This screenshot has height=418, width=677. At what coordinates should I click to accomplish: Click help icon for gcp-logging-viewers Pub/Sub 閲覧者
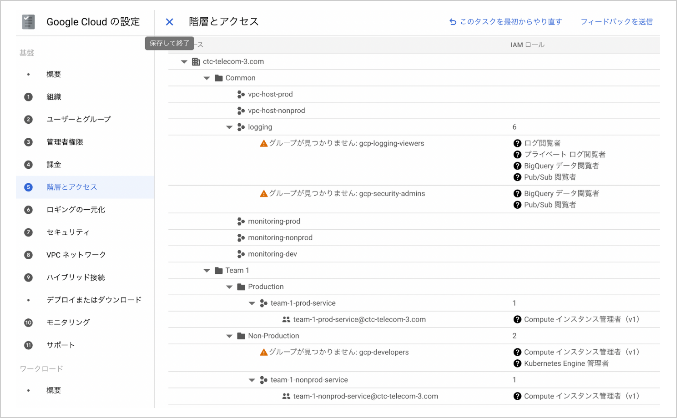(x=517, y=177)
